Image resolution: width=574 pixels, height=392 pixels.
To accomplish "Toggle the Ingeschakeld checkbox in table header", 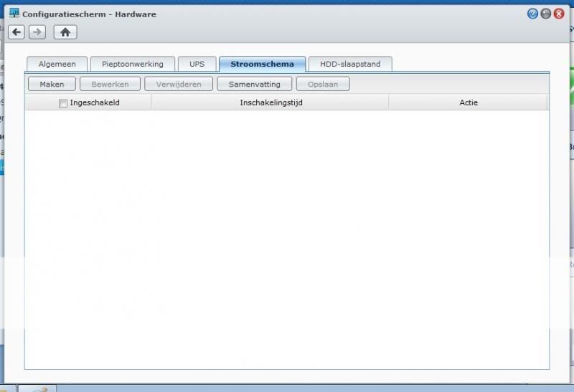I will pyautogui.click(x=63, y=103).
